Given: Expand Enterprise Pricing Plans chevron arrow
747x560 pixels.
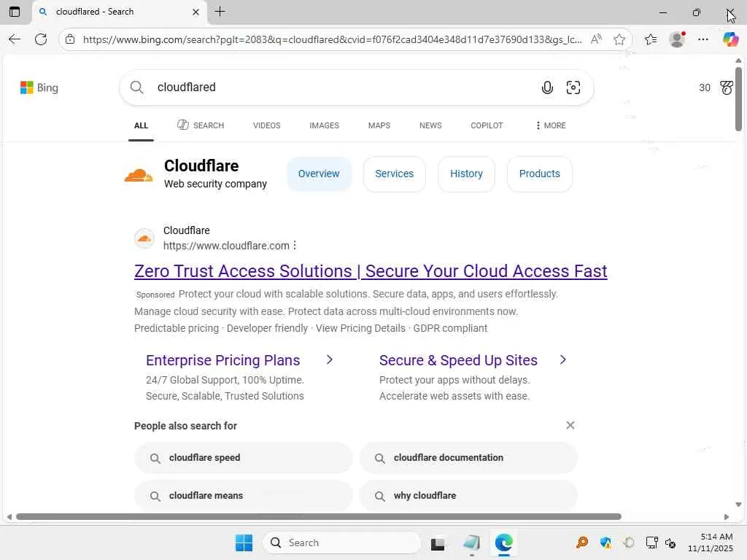Looking at the screenshot, I should click(x=330, y=359).
